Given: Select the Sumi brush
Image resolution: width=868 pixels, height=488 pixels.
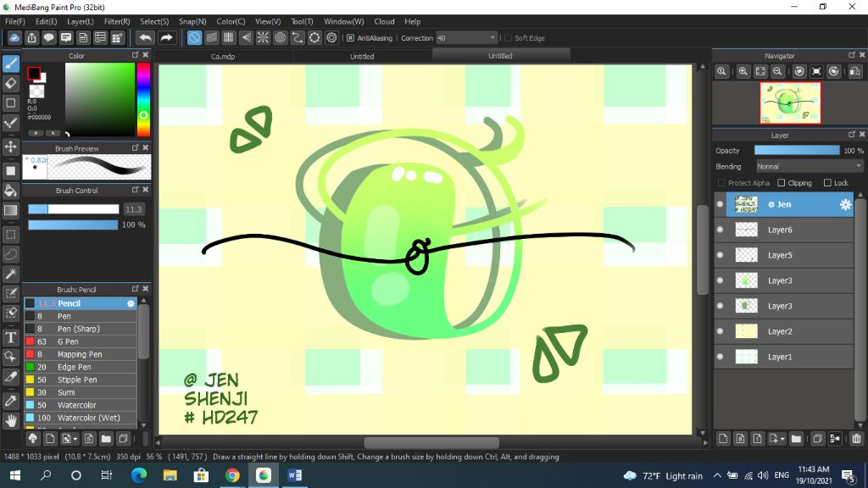Looking at the screenshot, I should tap(81, 392).
